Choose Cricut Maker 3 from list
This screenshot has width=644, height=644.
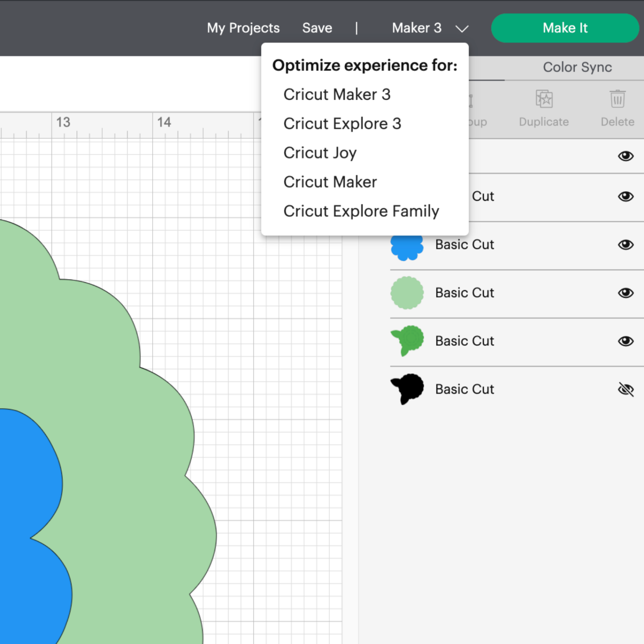[x=337, y=94]
